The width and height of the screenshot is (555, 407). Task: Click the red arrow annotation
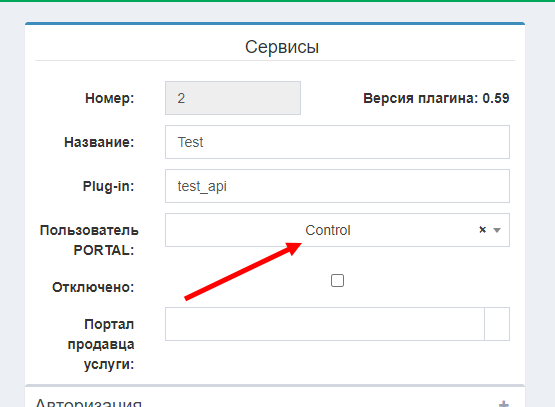(x=243, y=271)
